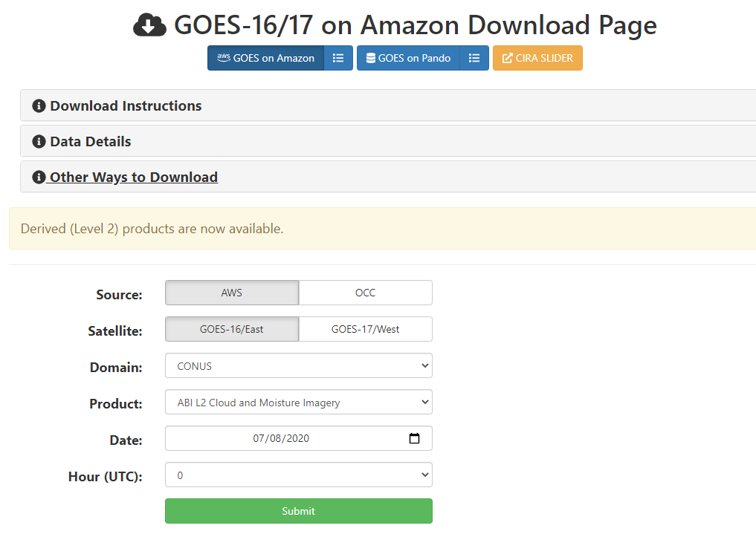Click the Source: label
Screen dimensions: 756x534
119,294
